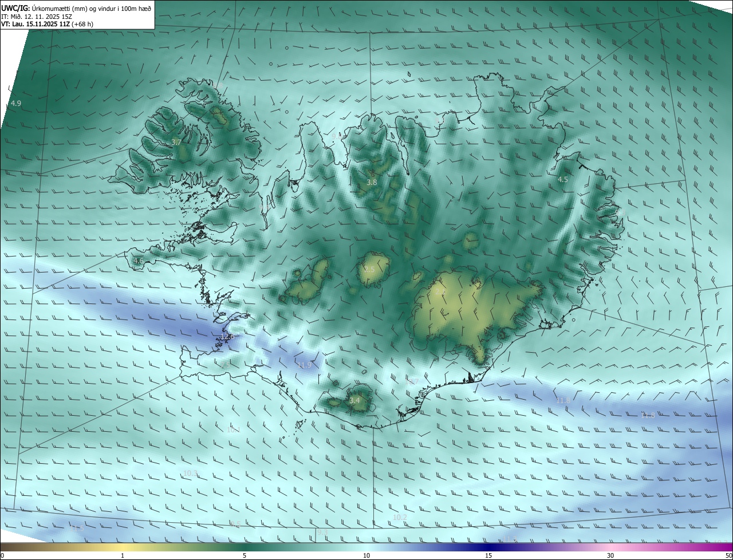The height and width of the screenshot is (560, 733).
Task: Click the 3.8 value in north Iceland
Action: click(x=372, y=182)
